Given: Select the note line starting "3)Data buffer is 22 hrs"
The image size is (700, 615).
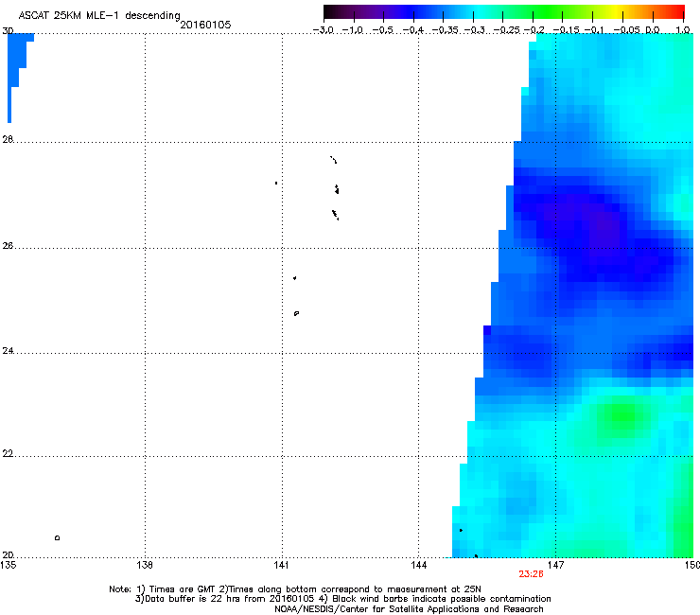Looking at the screenshot, I should pyautogui.click(x=342, y=599).
